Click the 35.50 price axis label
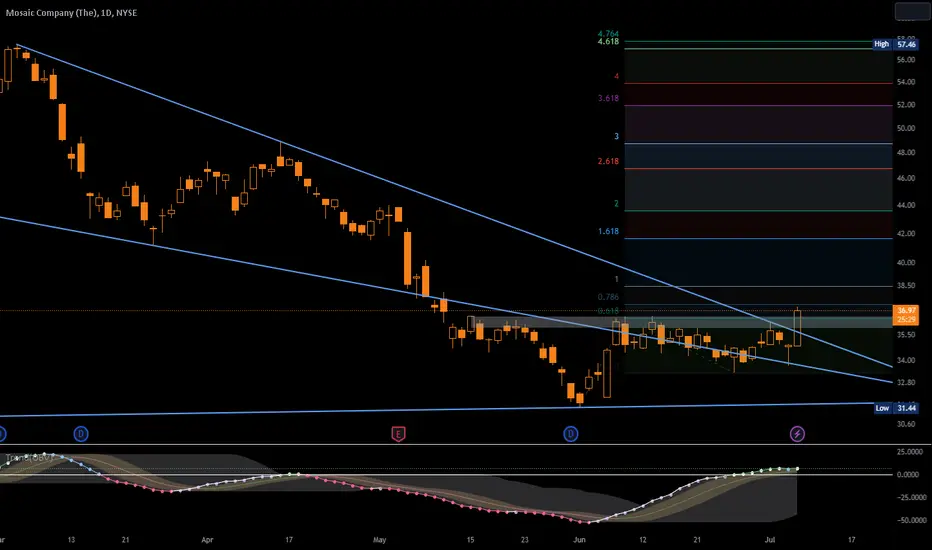932x550 pixels. [x=906, y=335]
